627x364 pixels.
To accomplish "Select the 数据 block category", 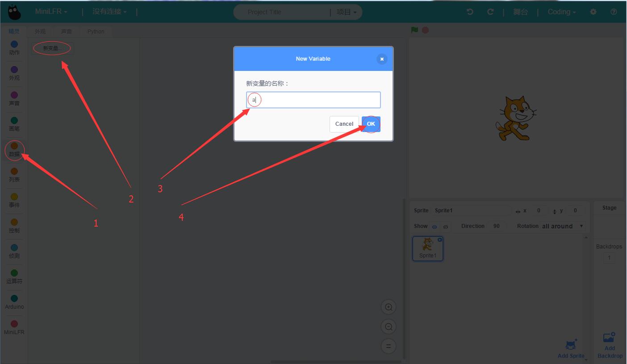I will tap(14, 150).
